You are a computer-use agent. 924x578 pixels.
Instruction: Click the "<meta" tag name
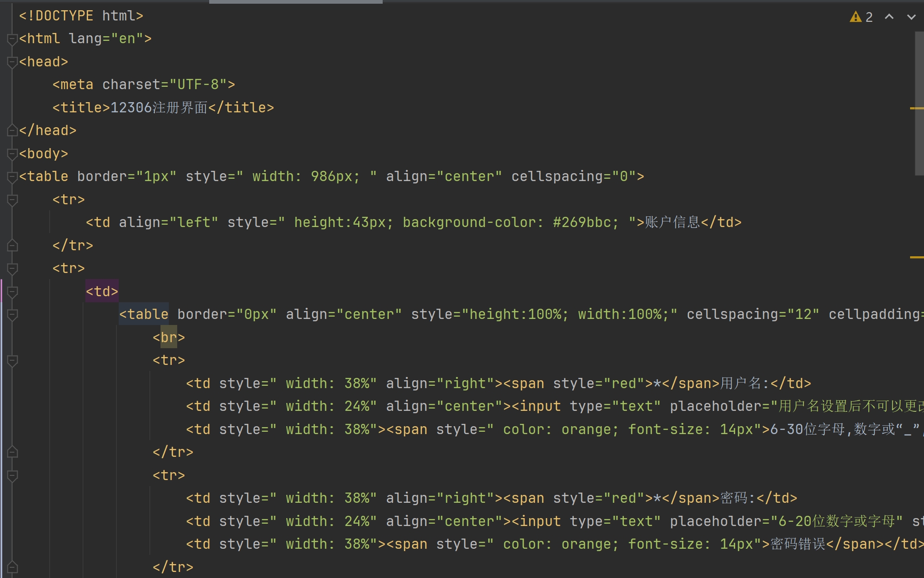[x=73, y=84]
